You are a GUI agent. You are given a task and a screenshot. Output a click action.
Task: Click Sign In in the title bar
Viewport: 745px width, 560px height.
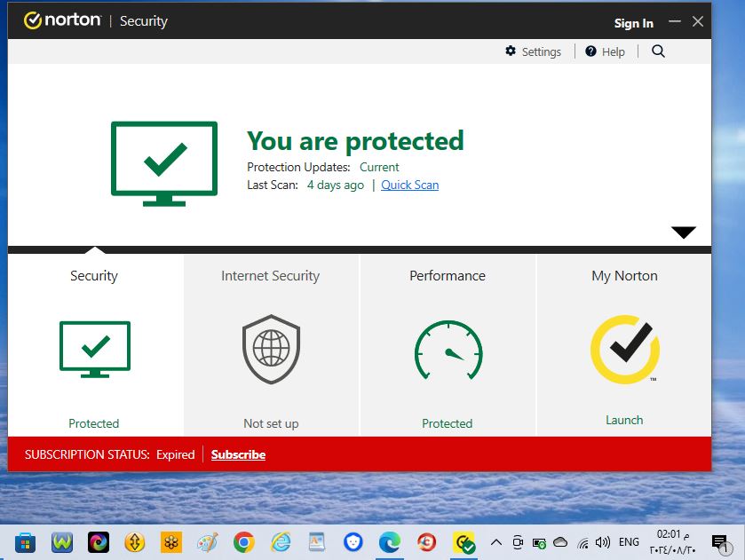tap(634, 23)
